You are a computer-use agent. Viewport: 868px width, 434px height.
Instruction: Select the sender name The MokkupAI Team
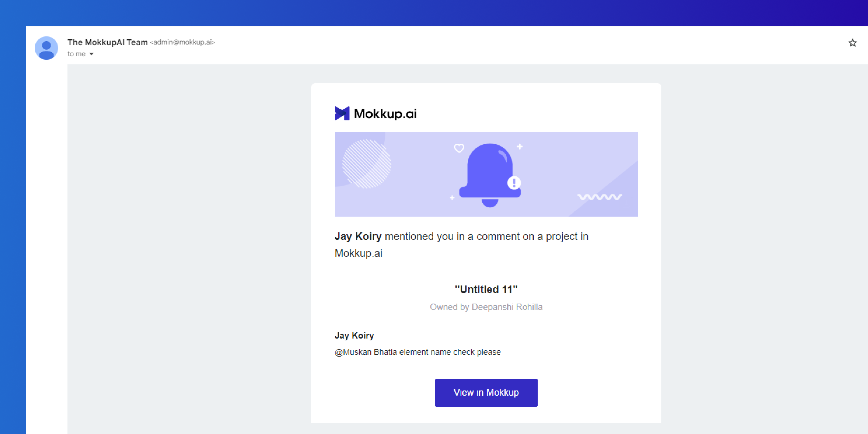[x=107, y=42]
